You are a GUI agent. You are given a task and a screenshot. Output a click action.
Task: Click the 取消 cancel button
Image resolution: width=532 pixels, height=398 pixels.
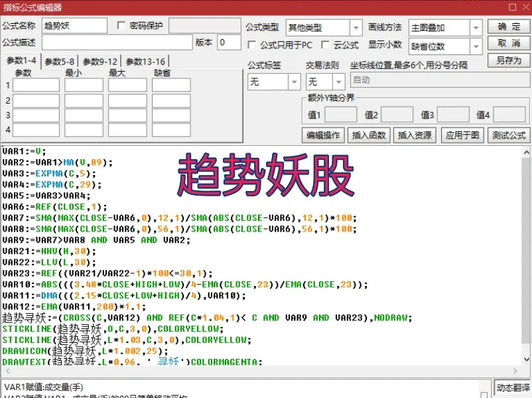coord(509,43)
